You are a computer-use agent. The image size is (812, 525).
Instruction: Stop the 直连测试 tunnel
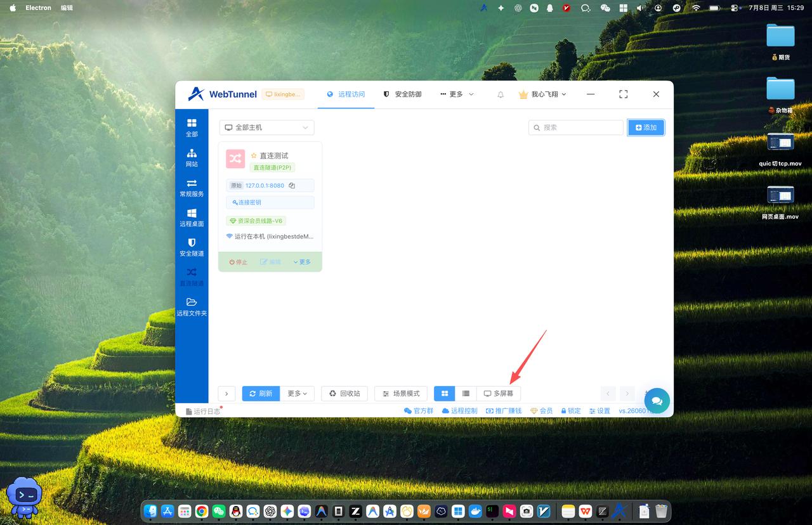click(x=239, y=262)
